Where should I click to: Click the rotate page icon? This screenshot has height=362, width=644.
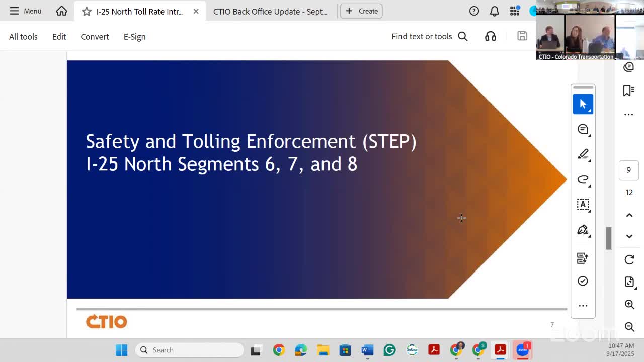[629, 259]
